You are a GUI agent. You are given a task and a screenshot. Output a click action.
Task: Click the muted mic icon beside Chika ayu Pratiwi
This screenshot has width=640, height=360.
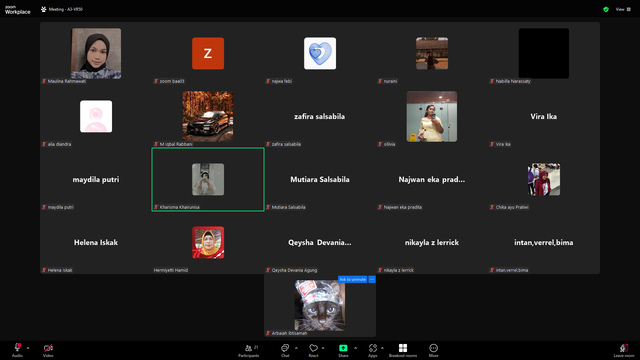coord(492,207)
